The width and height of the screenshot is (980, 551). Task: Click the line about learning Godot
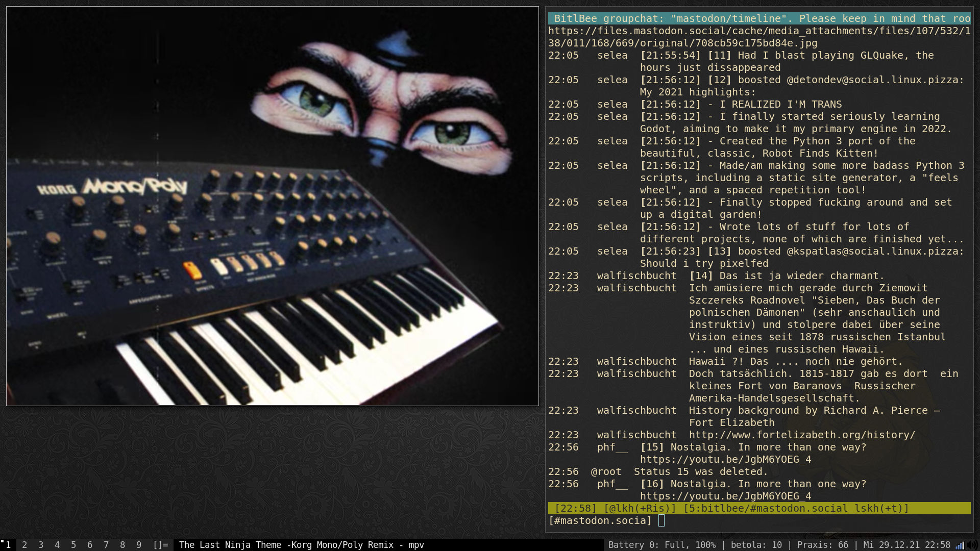(x=796, y=122)
